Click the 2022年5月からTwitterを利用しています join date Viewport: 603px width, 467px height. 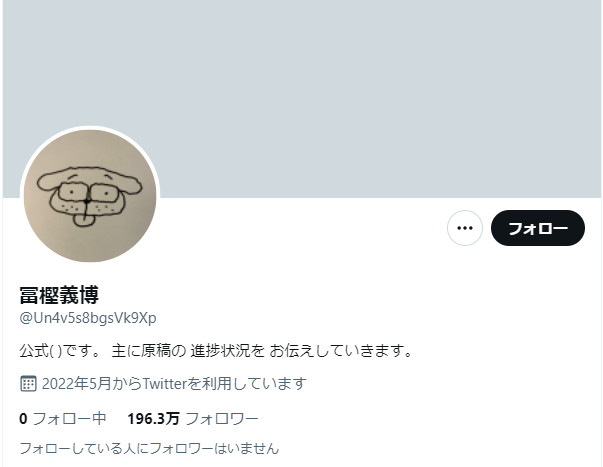click(174, 384)
